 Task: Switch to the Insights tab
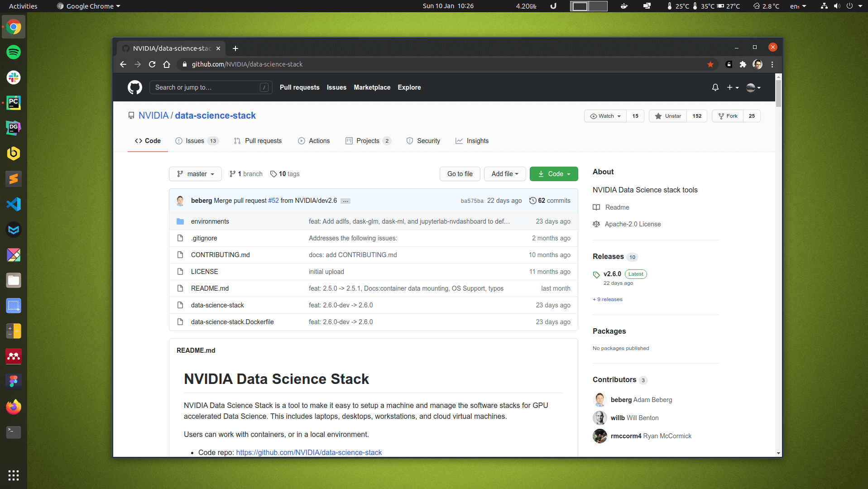tap(472, 141)
